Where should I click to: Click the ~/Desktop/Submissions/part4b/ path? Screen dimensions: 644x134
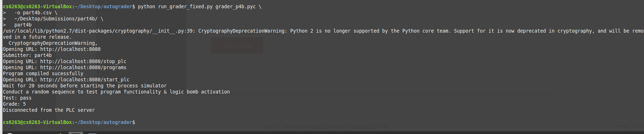coord(56,19)
